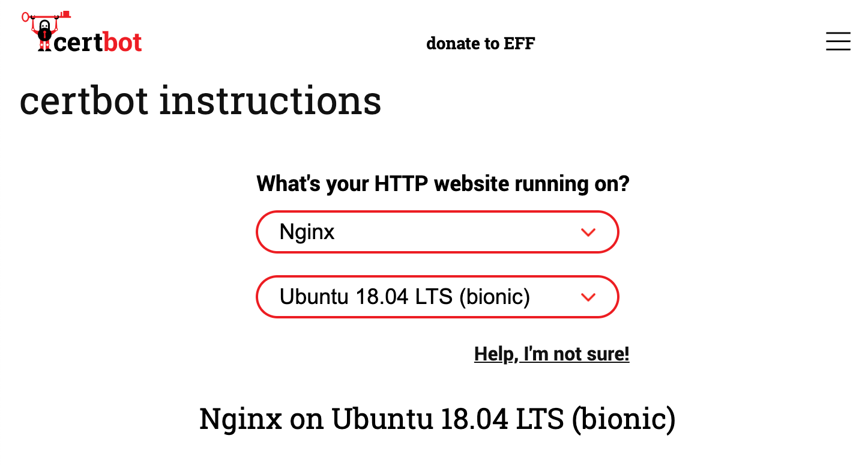Image resolution: width=868 pixels, height=465 pixels.
Task: Click the Help, I'm not sure! link
Action: [551, 354]
